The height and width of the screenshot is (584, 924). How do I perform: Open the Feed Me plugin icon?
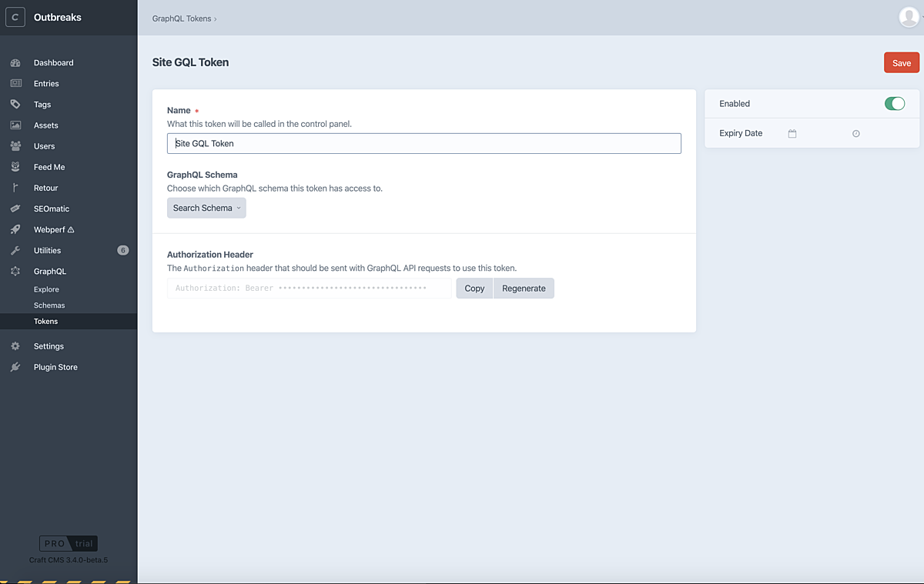point(15,166)
